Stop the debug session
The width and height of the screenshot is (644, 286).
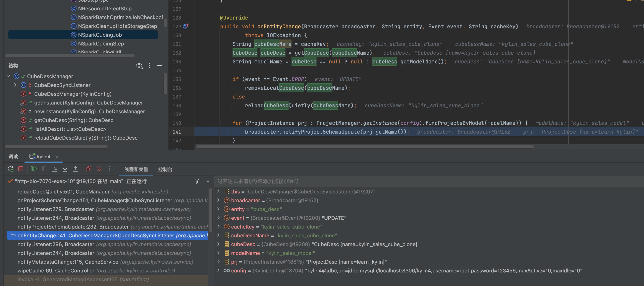coord(21,169)
